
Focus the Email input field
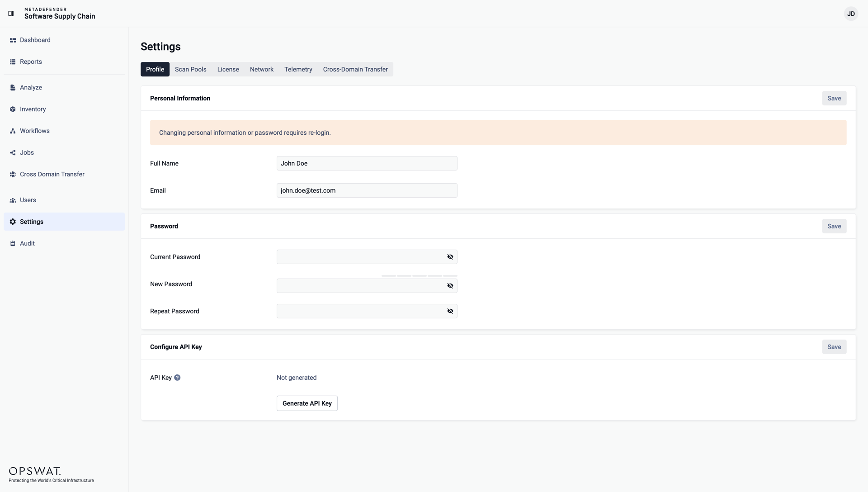[x=367, y=190]
